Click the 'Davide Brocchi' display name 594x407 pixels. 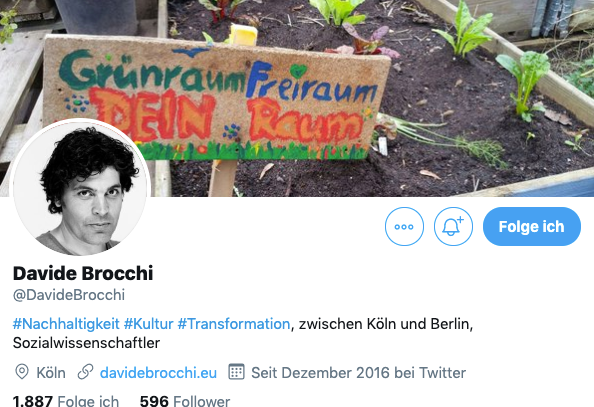click(83, 273)
